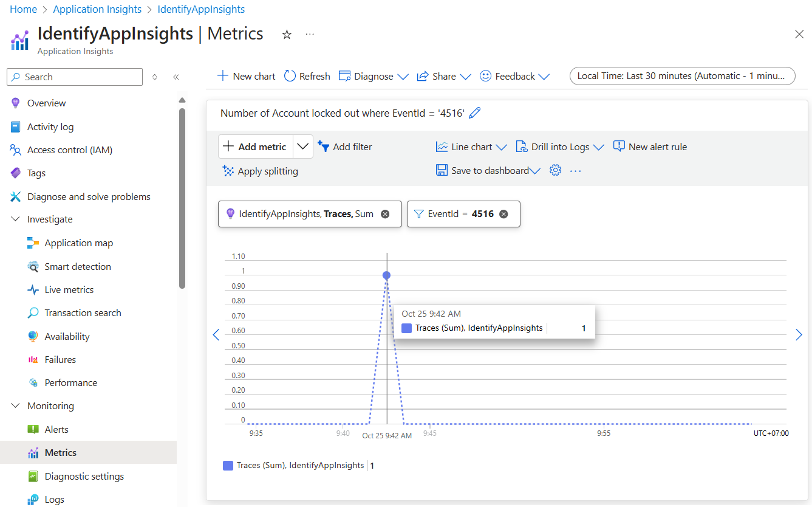The width and height of the screenshot is (812, 507).
Task: Open the Feedback dropdown
Action: click(x=515, y=76)
